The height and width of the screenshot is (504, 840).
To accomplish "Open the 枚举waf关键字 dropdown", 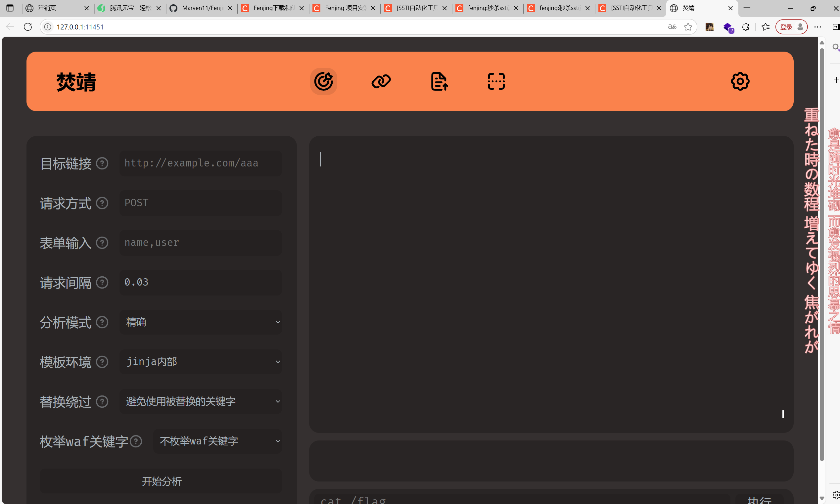I will click(217, 440).
